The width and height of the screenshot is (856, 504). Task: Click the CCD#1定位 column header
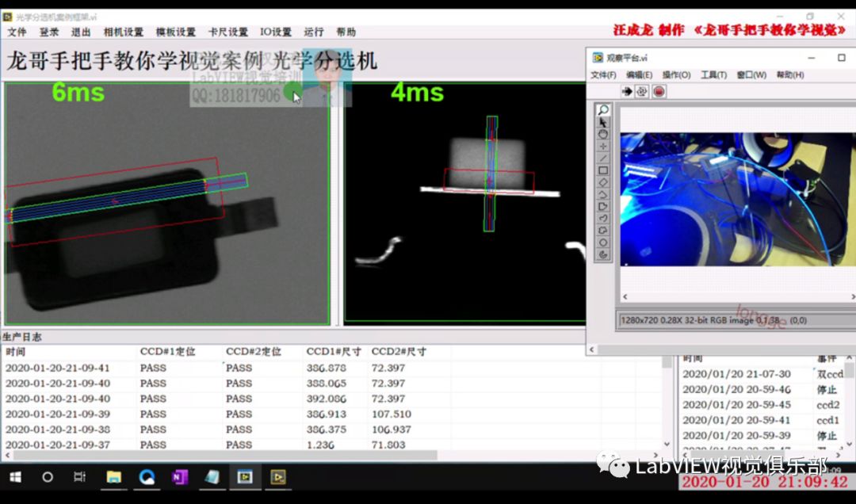[167, 352]
